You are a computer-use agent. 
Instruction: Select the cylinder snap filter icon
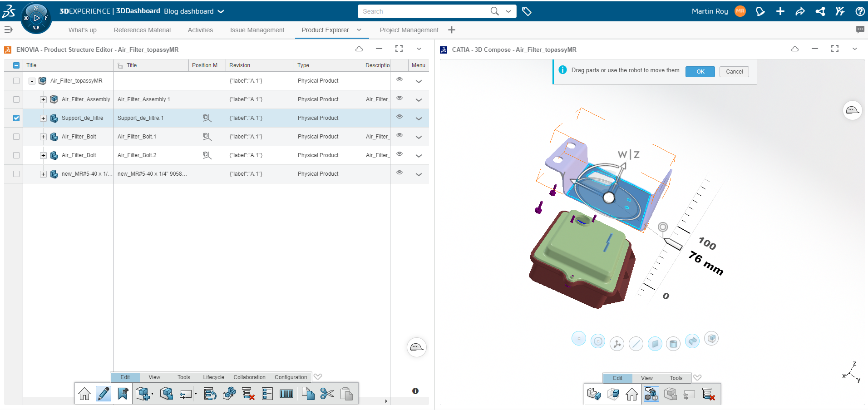[x=673, y=344]
